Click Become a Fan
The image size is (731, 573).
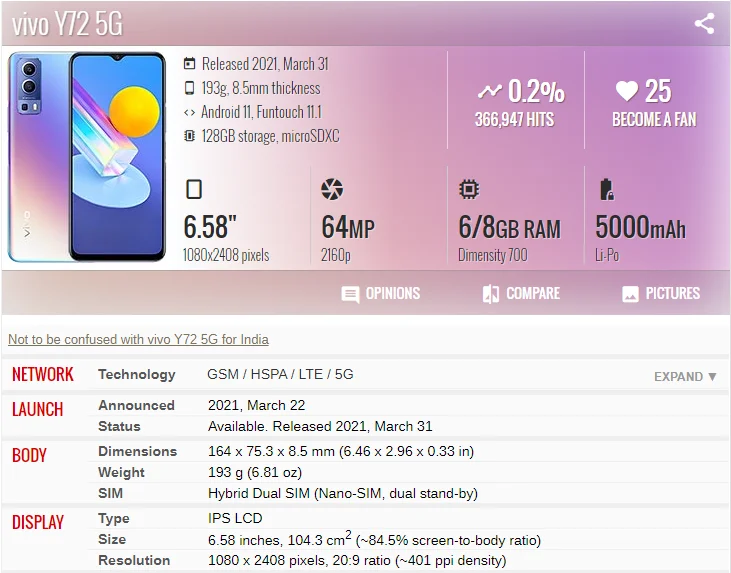pos(654,120)
